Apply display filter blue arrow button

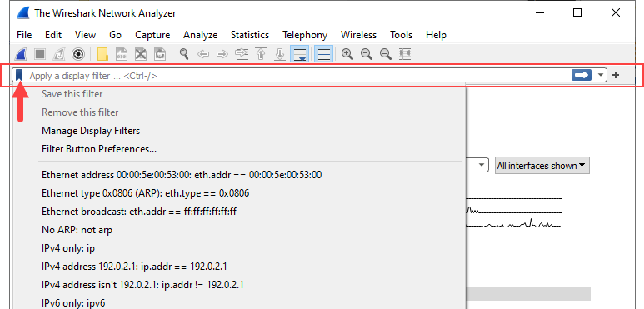(x=582, y=75)
